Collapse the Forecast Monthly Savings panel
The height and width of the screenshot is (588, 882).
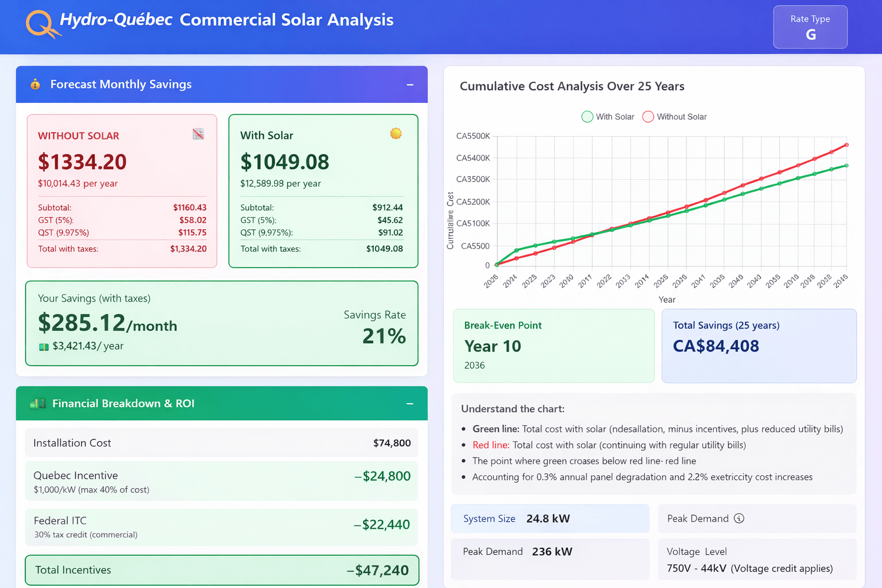410,84
